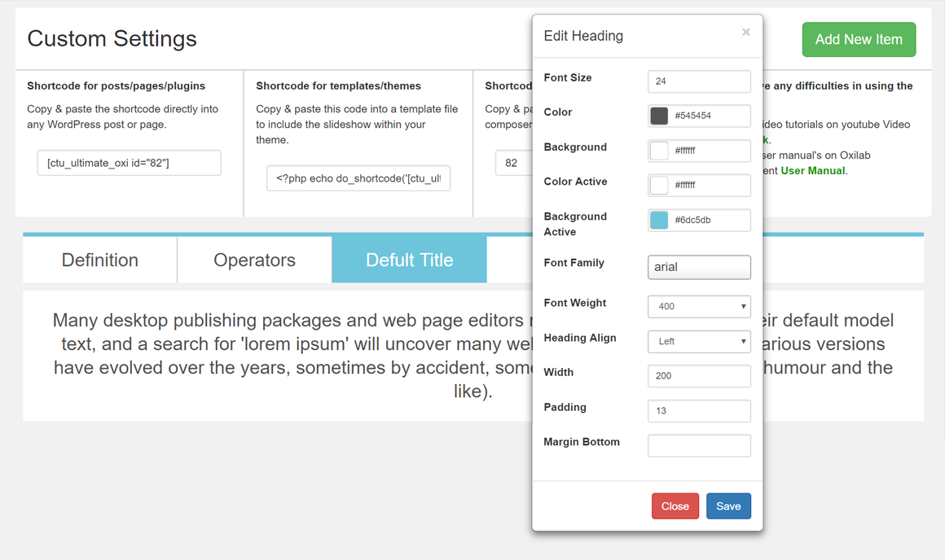Follow the User Manual link
The width and height of the screenshot is (945, 560).
[812, 171]
